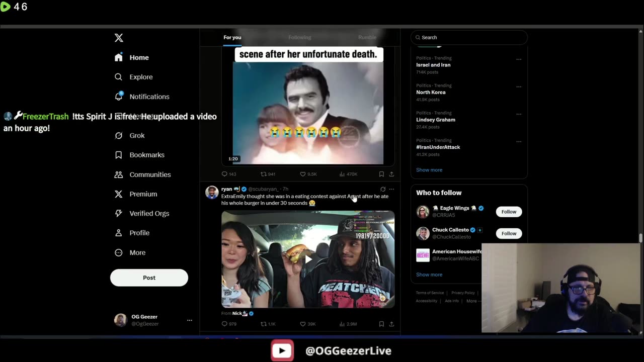Click the Communities people icon

click(119, 174)
